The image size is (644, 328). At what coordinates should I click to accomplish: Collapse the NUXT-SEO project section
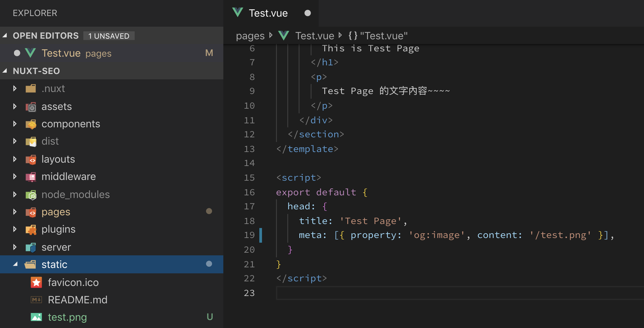tap(5, 71)
